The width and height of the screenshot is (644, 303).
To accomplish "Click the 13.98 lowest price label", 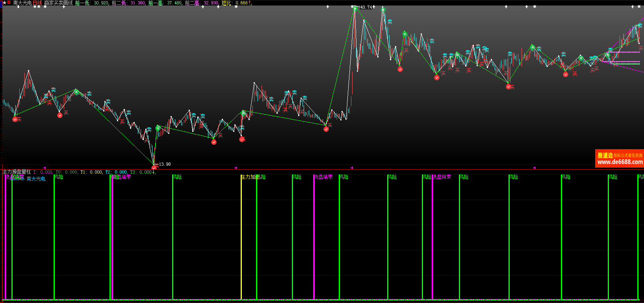I will 165,164.
